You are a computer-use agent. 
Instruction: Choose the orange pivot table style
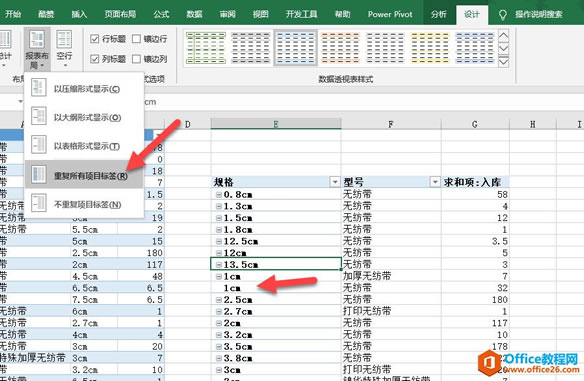coord(340,48)
